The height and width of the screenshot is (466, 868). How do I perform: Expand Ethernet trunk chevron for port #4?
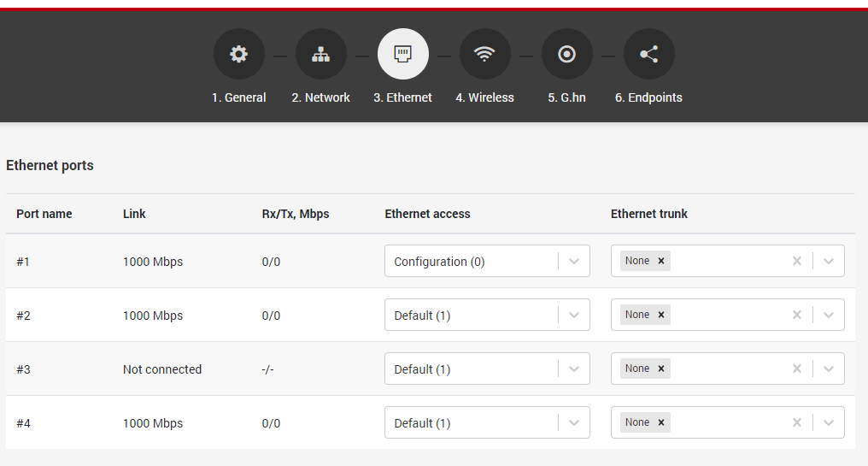point(829,422)
